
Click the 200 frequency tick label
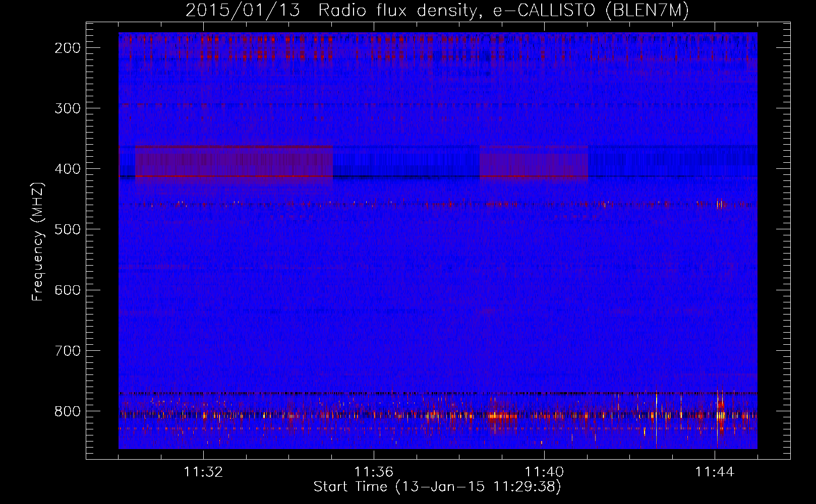click(x=68, y=48)
